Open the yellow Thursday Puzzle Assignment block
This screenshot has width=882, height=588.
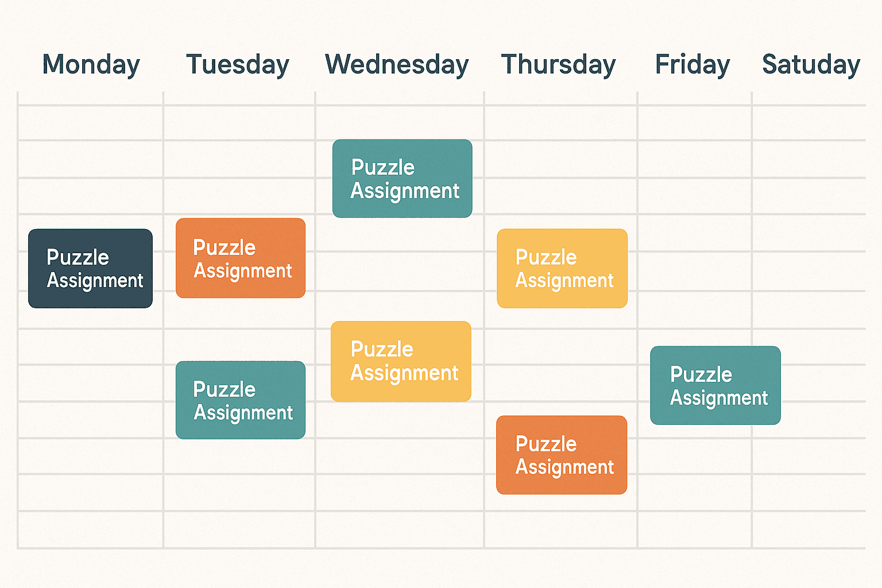(x=562, y=268)
